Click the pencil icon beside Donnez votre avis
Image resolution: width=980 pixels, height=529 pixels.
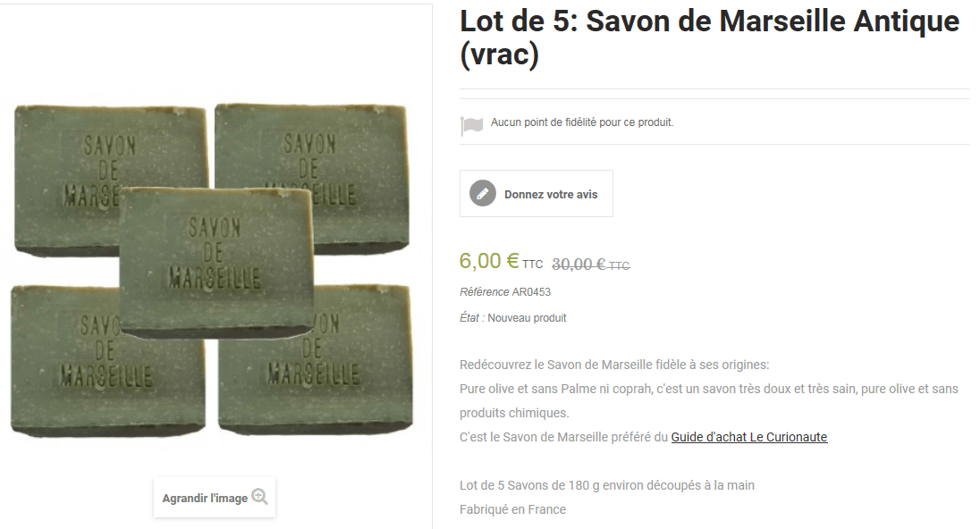[x=483, y=194]
